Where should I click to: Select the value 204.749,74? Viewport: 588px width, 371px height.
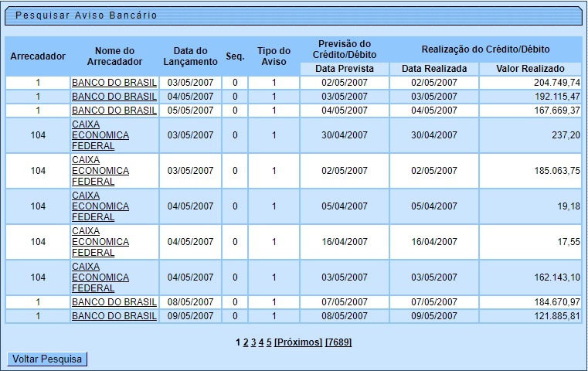click(557, 83)
